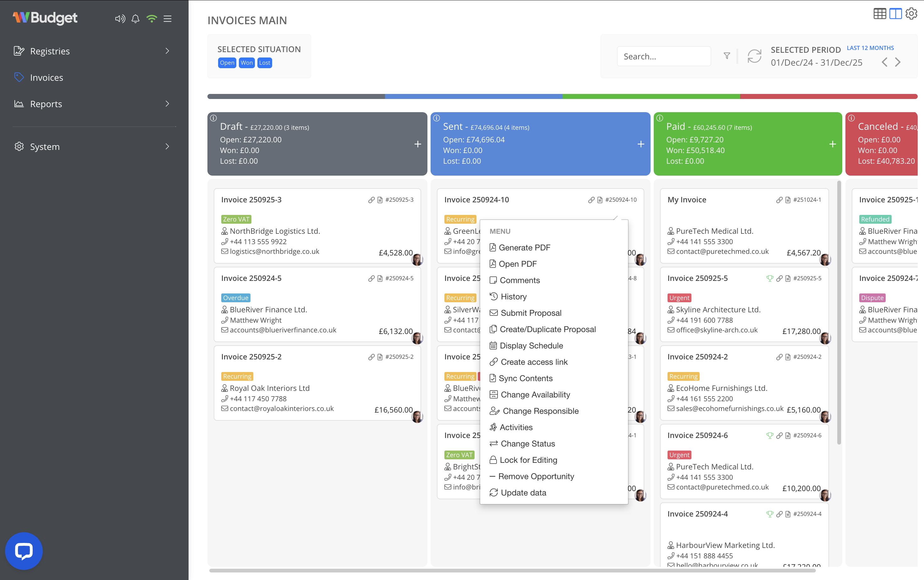Type a query in the Search field
The height and width of the screenshot is (580, 924).
[x=664, y=56]
